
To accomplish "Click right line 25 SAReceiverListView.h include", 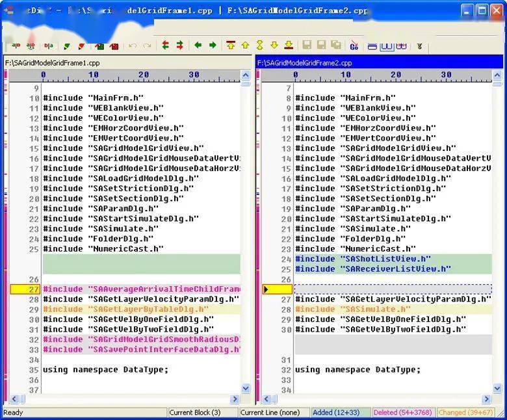I will 393,269.
